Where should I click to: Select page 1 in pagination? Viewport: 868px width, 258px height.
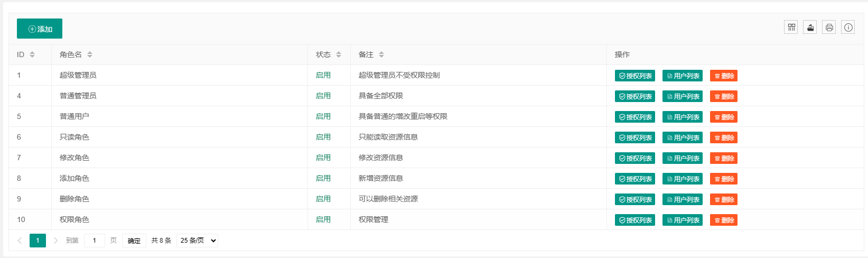click(x=38, y=241)
